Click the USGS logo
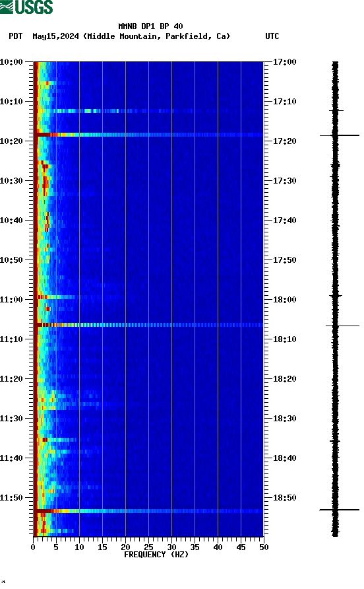 coord(26,7)
